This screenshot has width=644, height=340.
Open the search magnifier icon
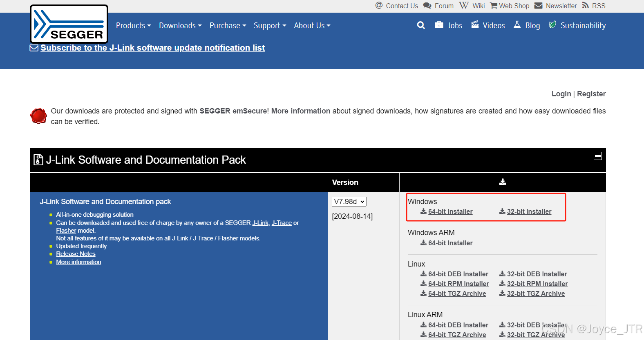click(x=421, y=25)
